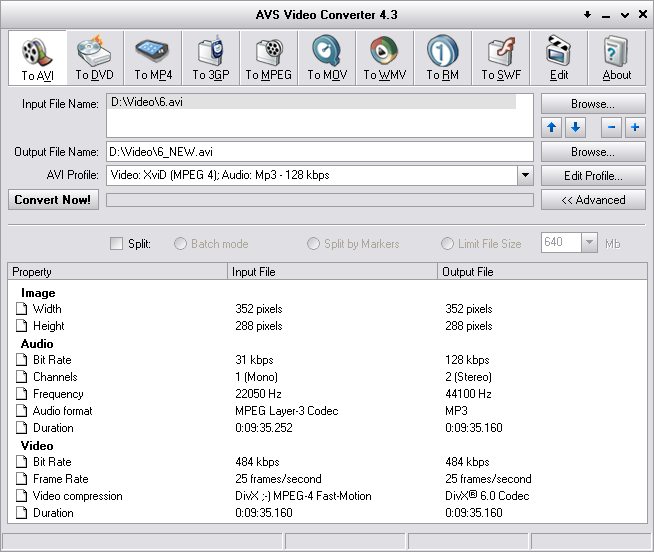The image size is (654, 552).
Task: Click the Convert Now! button
Action: coord(53,200)
